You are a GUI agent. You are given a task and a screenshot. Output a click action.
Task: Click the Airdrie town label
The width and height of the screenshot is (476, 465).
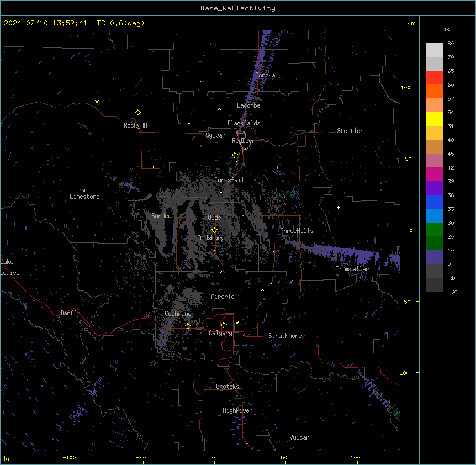point(223,297)
